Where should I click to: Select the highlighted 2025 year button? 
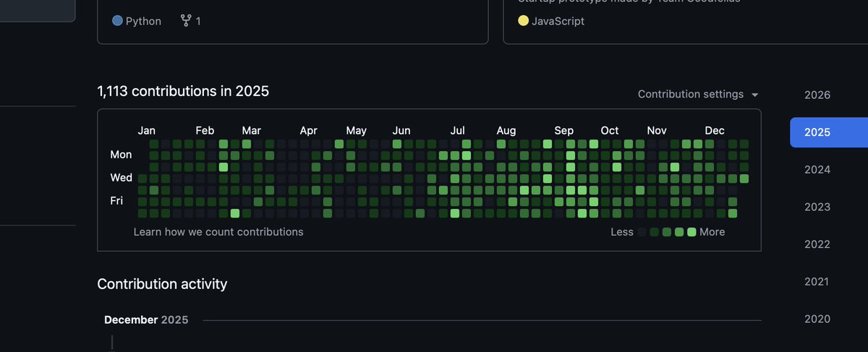click(829, 132)
